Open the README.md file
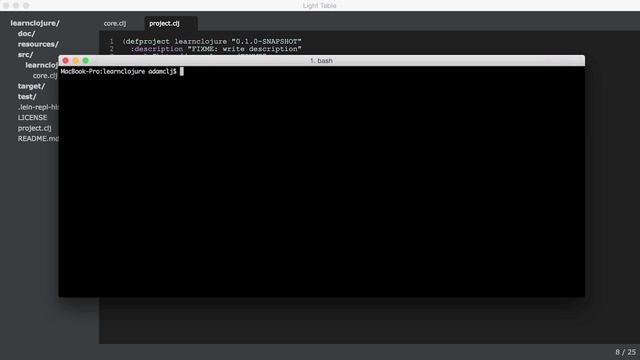Viewport: 640px width, 360px height. (x=38, y=139)
